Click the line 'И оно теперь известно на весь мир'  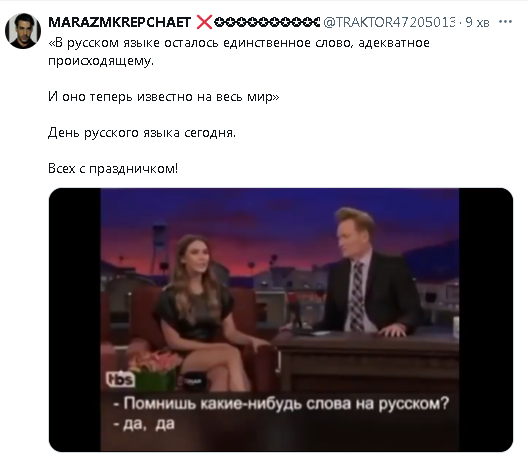[x=164, y=97]
